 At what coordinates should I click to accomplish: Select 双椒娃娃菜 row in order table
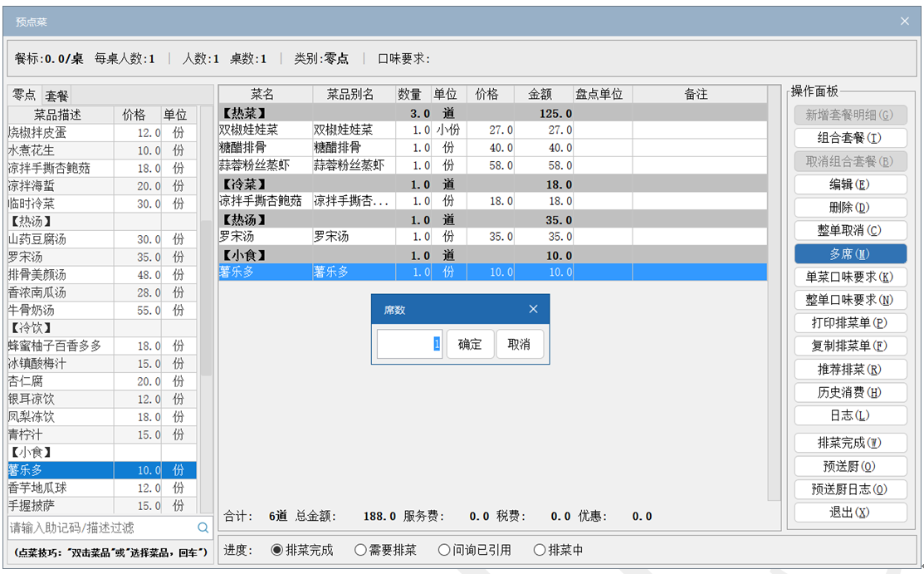click(x=492, y=130)
